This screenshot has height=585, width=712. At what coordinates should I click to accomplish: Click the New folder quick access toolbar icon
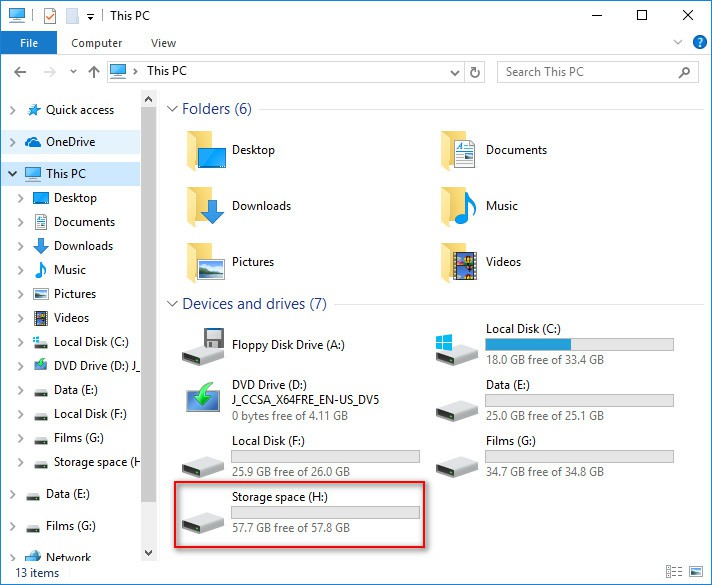(x=72, y=16)
